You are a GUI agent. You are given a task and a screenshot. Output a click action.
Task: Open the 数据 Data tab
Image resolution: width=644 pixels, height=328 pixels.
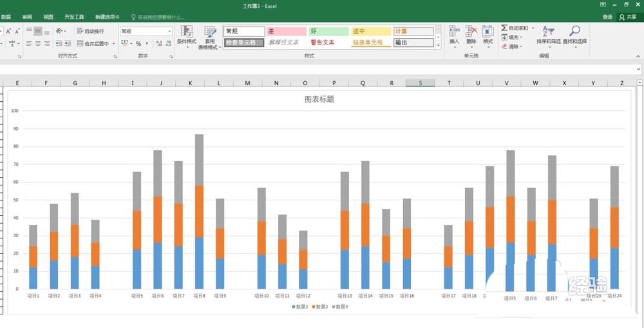pos(6,17)
